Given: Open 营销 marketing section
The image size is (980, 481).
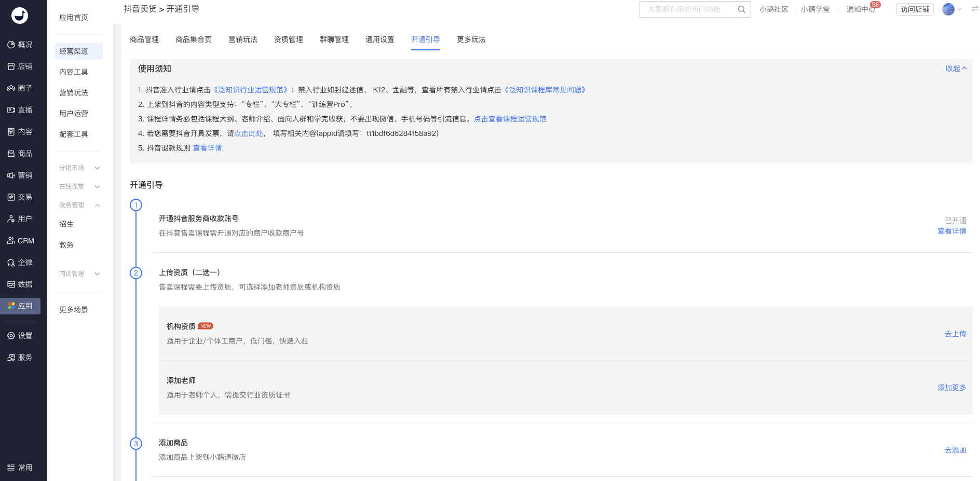Looking at the screenshot, I should coord(20,175).
